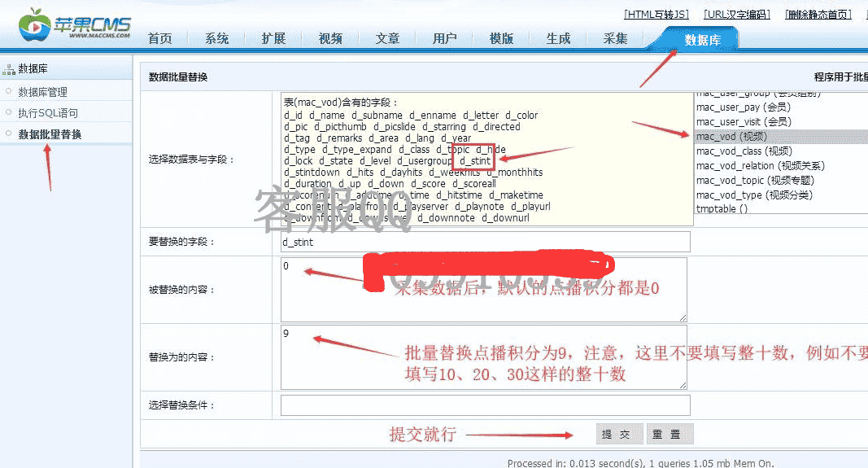
Task: Click resize handle of 被替换的内容 textarea
Action: coord(683,317)
